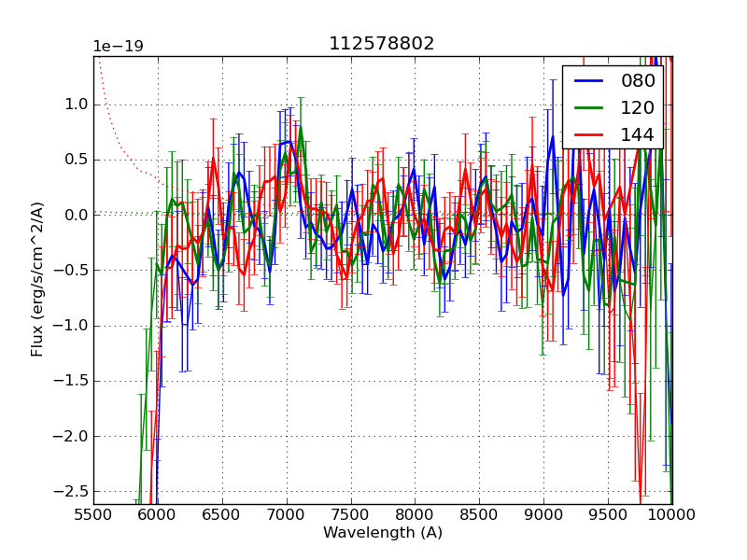Click the 144 legend label
The width and height of the screenshot is (747, 560).
coord(638,135)
